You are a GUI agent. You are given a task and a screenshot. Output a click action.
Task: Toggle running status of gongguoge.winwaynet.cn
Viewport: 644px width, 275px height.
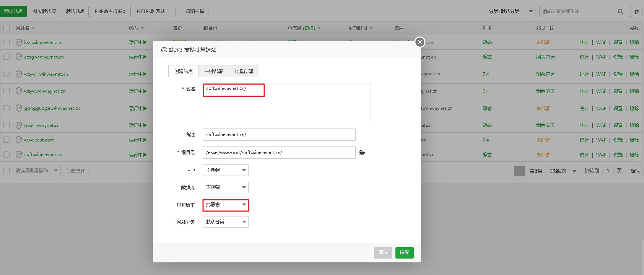point(138,109)
